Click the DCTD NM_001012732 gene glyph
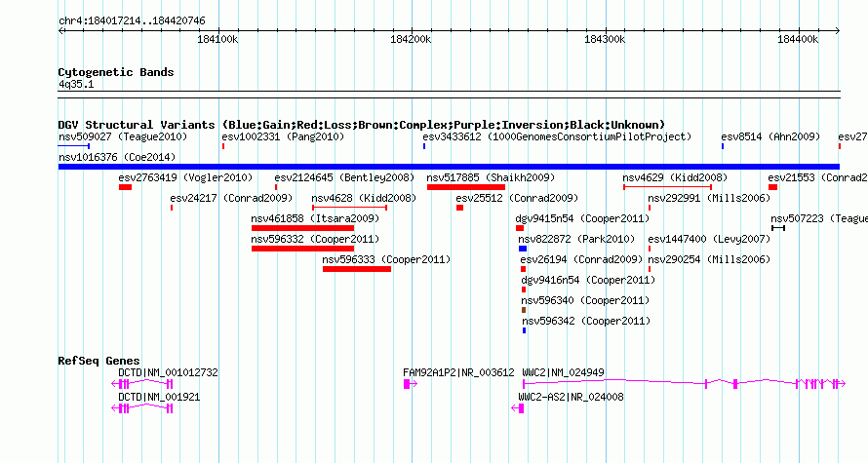868x463 pixels. (x=142, y=384)
